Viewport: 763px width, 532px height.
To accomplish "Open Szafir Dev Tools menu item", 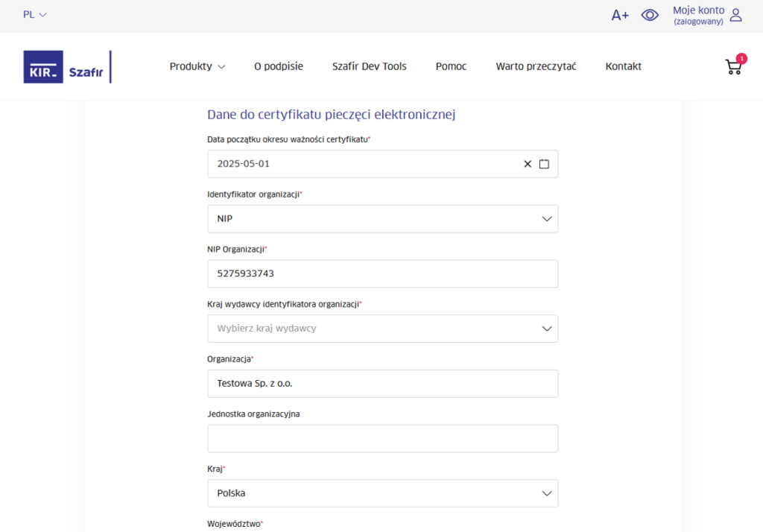I will point(370,66).
